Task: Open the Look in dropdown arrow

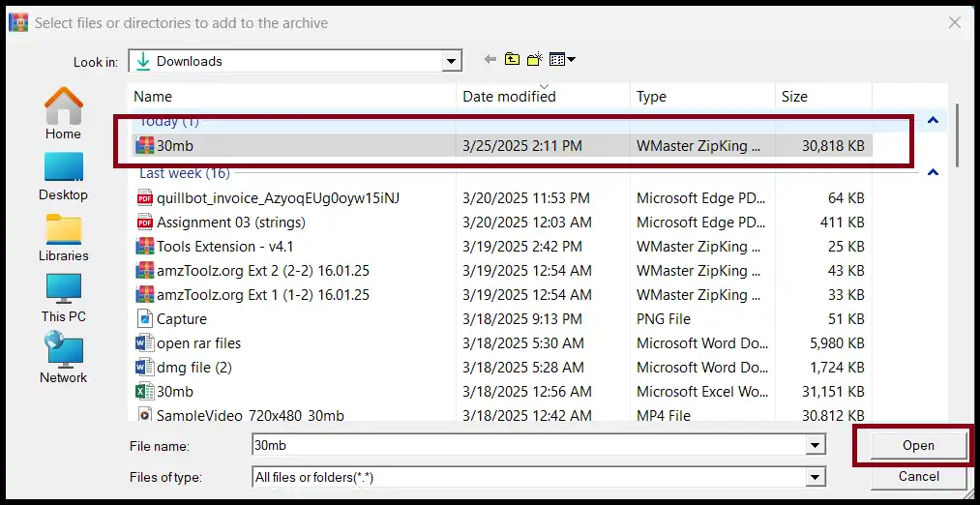Action: [x=451, y=61]
